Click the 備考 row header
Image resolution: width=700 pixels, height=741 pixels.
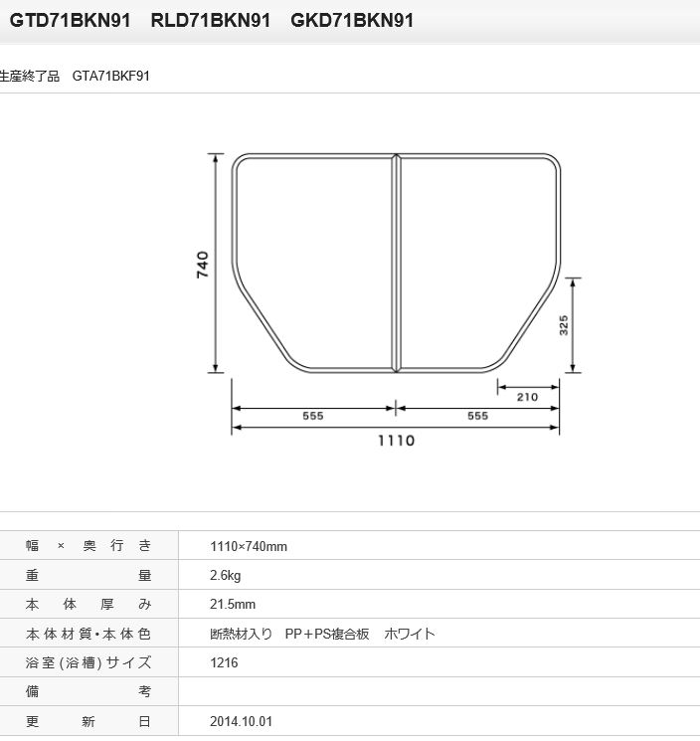[x=88, y=692]
